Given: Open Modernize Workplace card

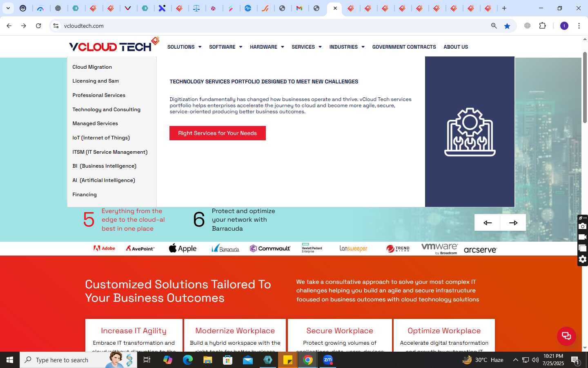Looking at the screenshot, I should pyautogui.click(x=235, y=335).
